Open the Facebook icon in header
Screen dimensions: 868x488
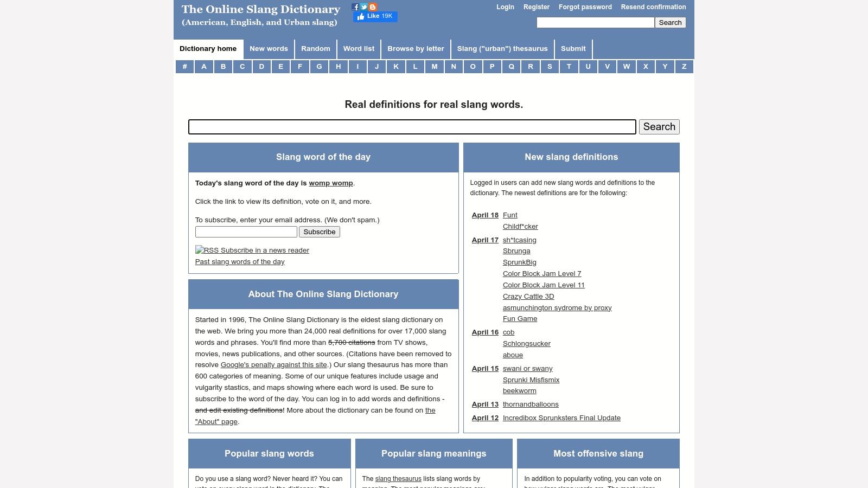[x=355, y=7]
